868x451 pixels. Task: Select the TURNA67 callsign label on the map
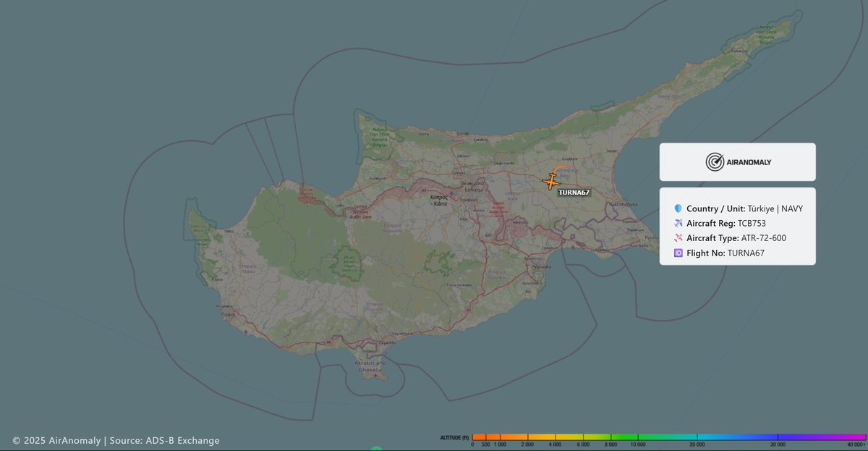point(575,193)
